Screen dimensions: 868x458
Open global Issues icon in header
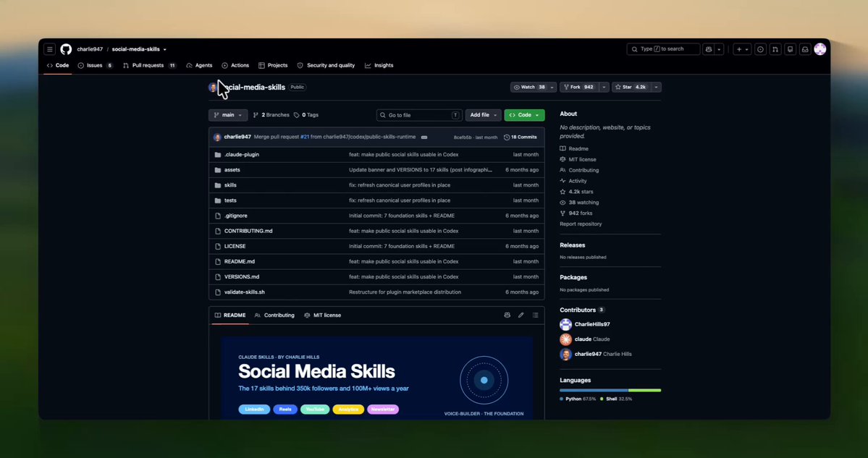(761, 49)
